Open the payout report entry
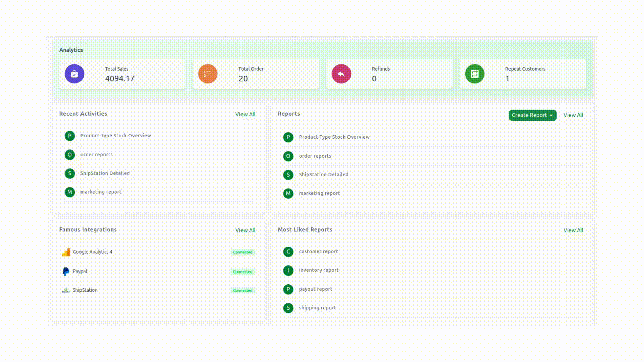 click(315, 289)
